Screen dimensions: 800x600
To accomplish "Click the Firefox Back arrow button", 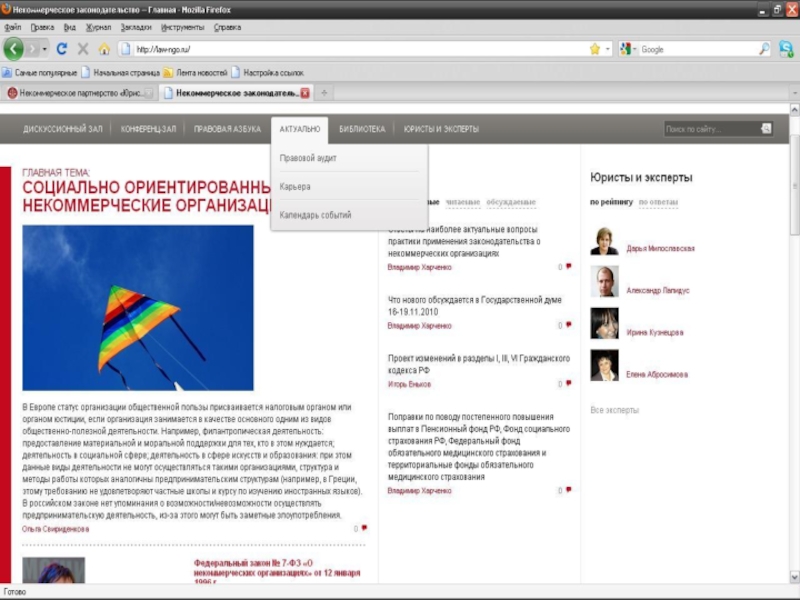I will pos(14,49).
